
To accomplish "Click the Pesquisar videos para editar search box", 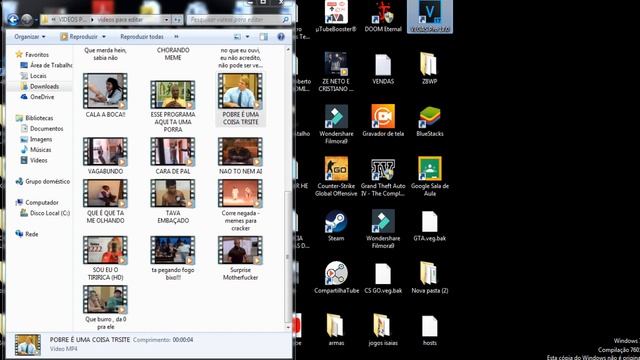I will (x=239, y=20).
